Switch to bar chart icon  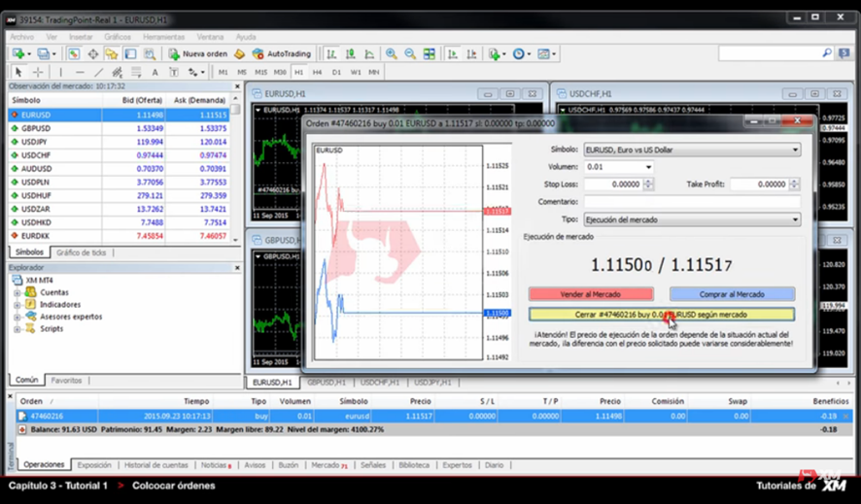pyautogui.click(x=331, y=53)
